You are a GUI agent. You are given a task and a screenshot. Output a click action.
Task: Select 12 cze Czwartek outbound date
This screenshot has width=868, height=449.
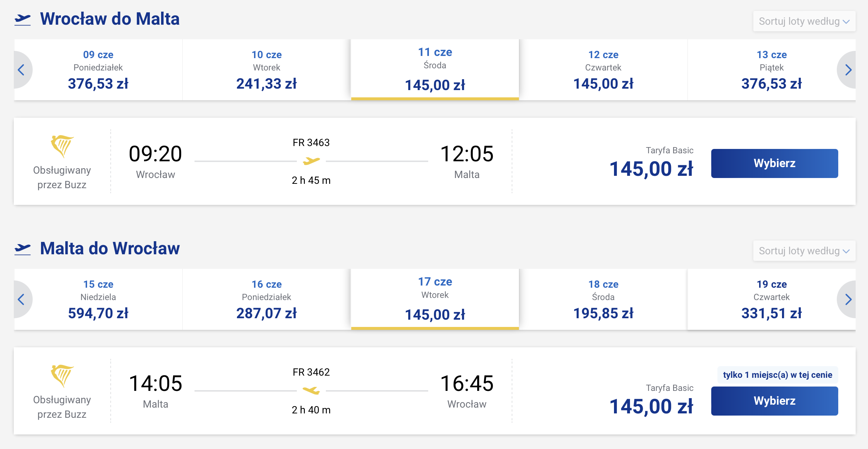[x=603, y=70]
